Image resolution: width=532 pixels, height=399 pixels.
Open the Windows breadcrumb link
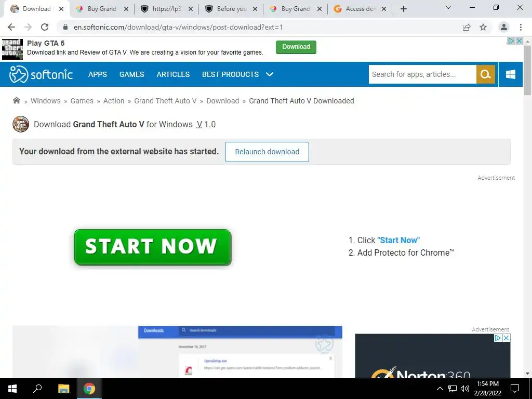coord(46,101)
